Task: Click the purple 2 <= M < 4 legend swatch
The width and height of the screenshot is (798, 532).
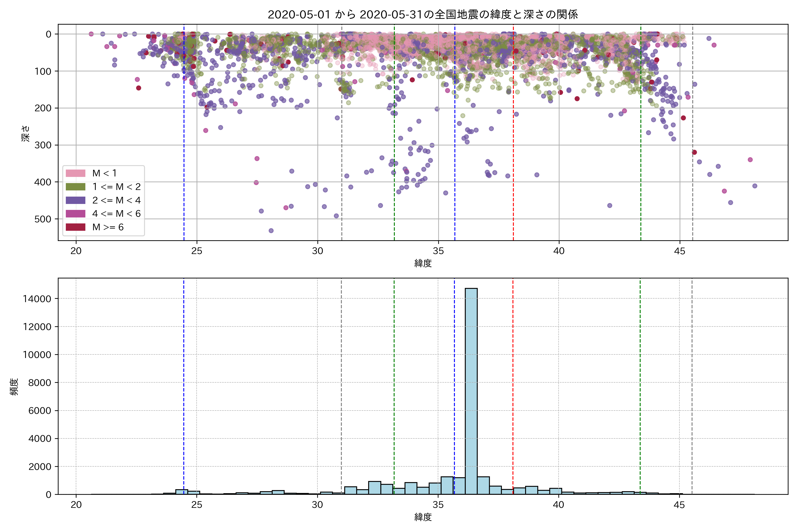Action: click(x=75, y=200)
